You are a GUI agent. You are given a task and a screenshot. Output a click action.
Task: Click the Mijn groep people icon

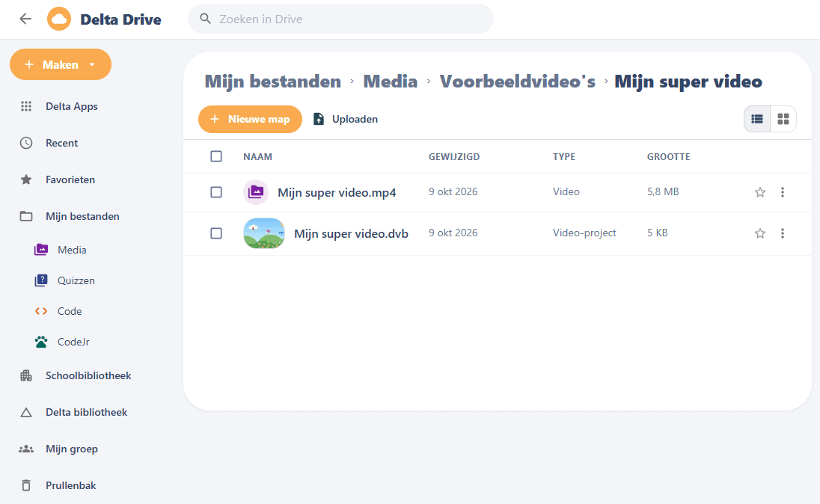tap(26, 449)
